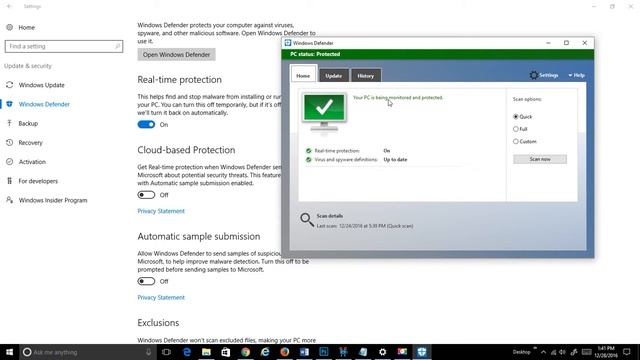
Task: Click the taskbar volume icon
Action: (562, 352)
